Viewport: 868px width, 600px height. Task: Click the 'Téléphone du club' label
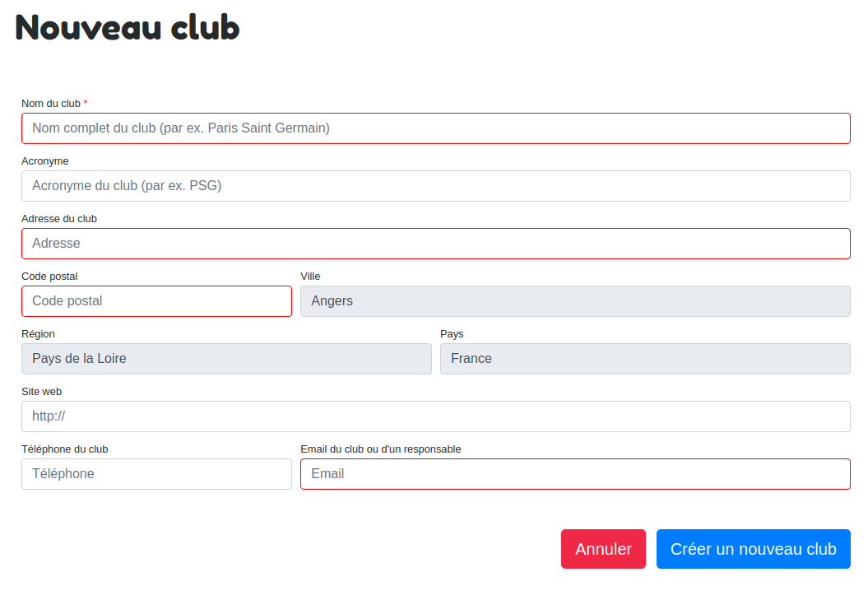coord(65,449)
